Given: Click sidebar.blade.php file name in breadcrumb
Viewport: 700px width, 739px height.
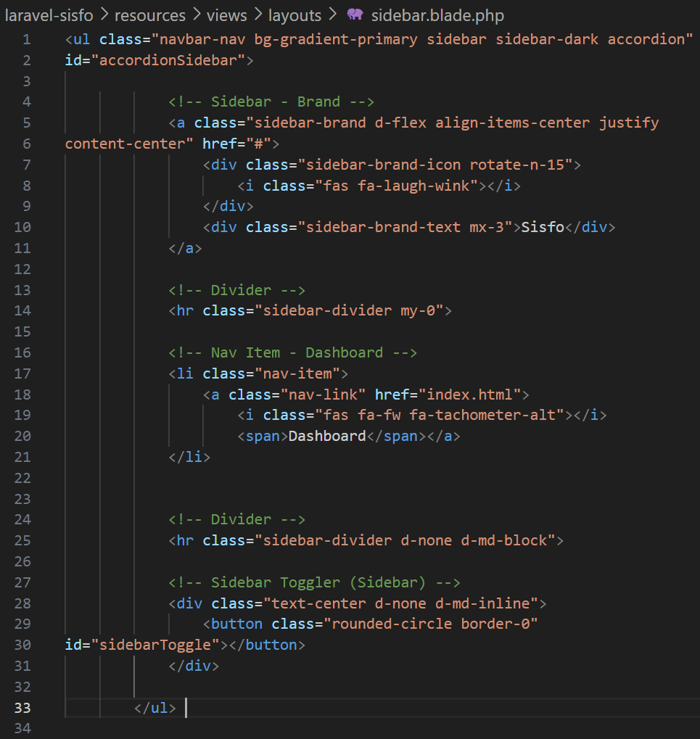Looking at the screenshot, I should point(437,15).
